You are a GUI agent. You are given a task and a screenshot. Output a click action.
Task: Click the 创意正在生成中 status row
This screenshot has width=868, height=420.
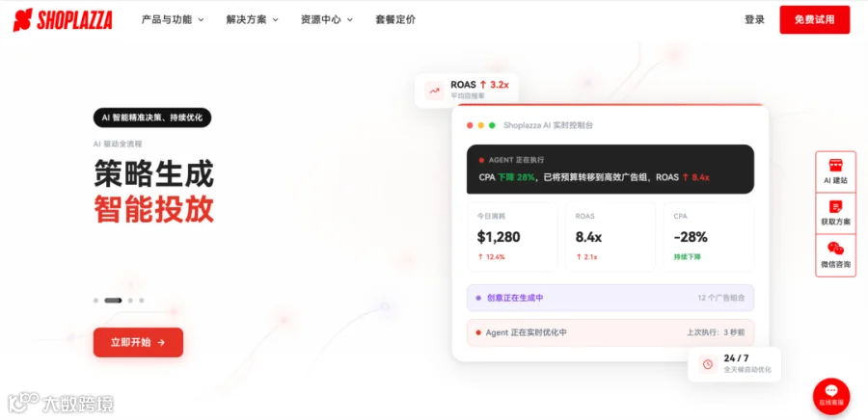coord(610,298)
